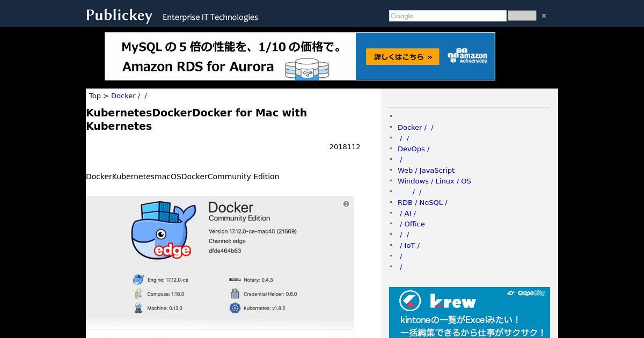644x338 pixels.
Task: Click the Notary 0.4.3 icon
Action: 235,280
